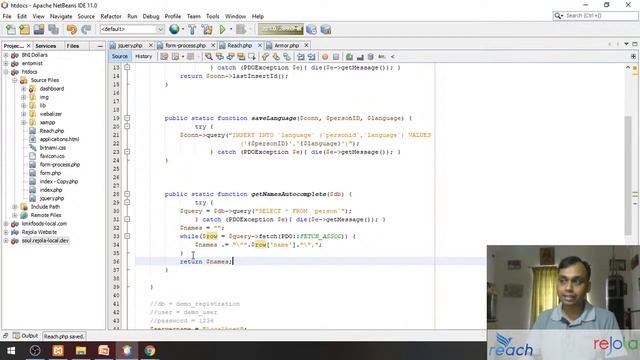Switch to History view of editor

point(143,57)
